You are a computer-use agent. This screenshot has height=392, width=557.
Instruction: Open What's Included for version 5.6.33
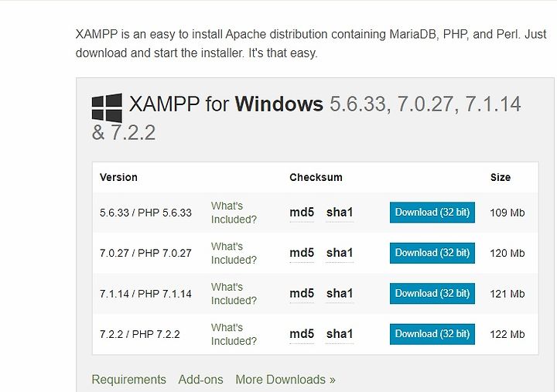234,213
